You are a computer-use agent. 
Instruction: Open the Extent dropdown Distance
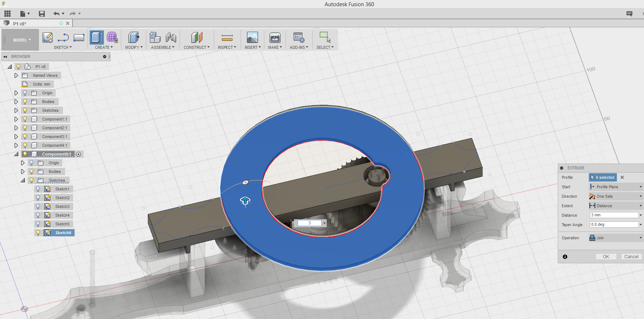point(616,206)
